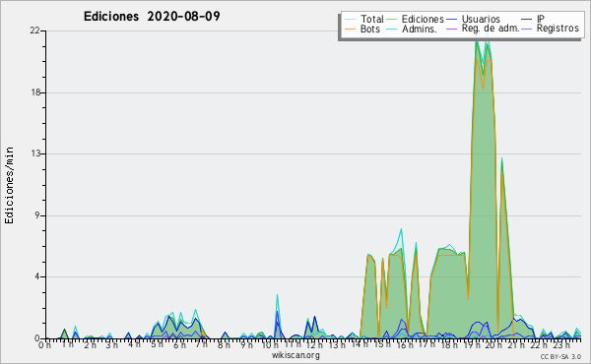591x364 pixels.
Task: Click the 'CC BY-SA 3.0' license text
Action: coord(560,357)
